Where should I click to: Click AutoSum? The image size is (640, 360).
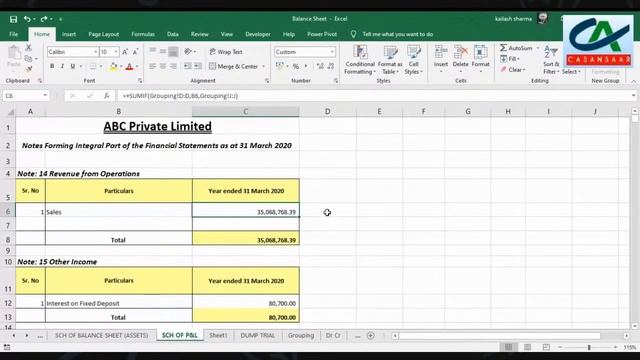[517, 48]
